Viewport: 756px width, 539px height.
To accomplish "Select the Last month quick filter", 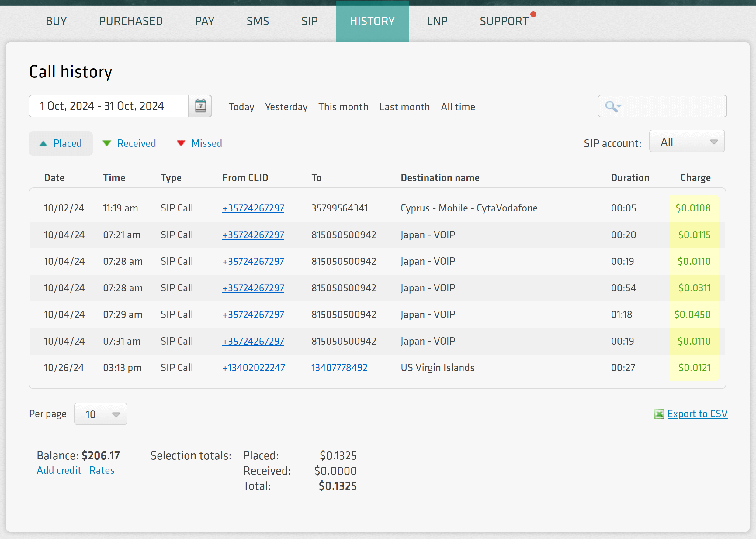I will (404, 107).
